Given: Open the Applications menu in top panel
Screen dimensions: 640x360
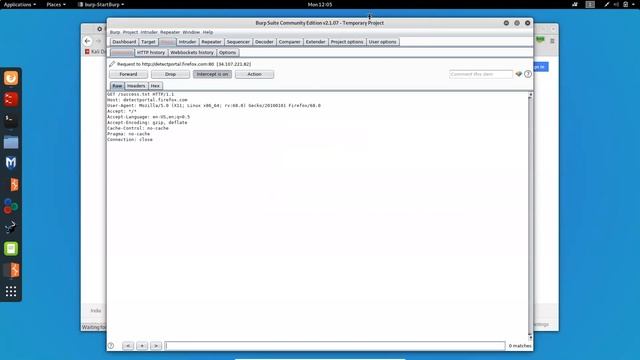Looking at the screenshot, I should pyautogui.click(x=19, y=4).
